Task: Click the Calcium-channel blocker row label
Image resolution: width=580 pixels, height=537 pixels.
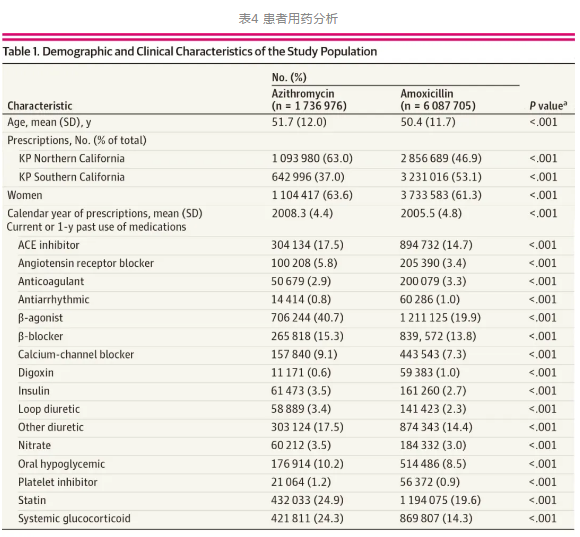Action: click(x=76, y=354)
